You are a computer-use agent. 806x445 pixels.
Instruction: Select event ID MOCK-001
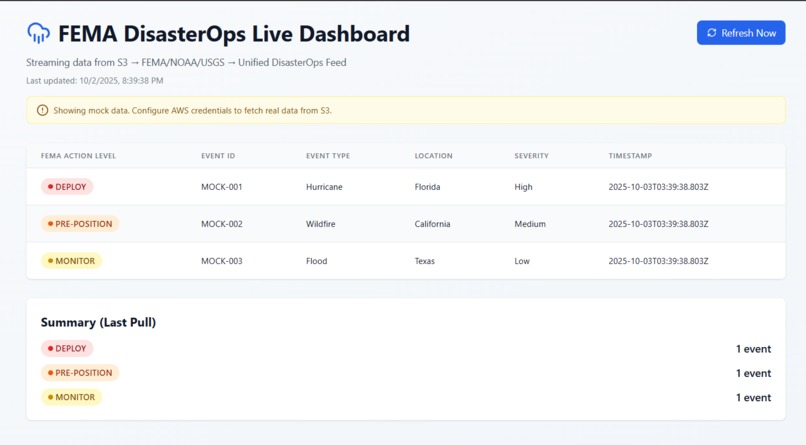(x=222, y=187)
